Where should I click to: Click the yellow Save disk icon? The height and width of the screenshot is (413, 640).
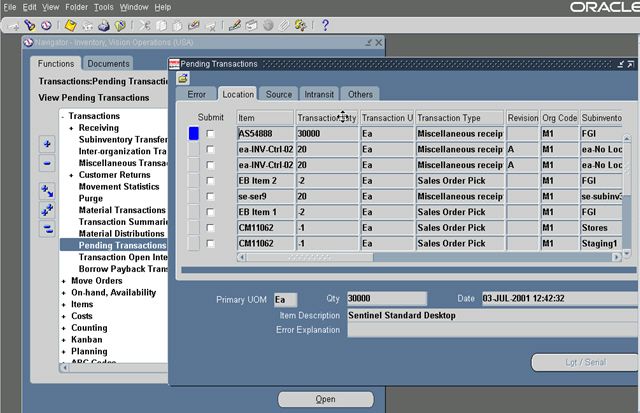tap(71, 26)
